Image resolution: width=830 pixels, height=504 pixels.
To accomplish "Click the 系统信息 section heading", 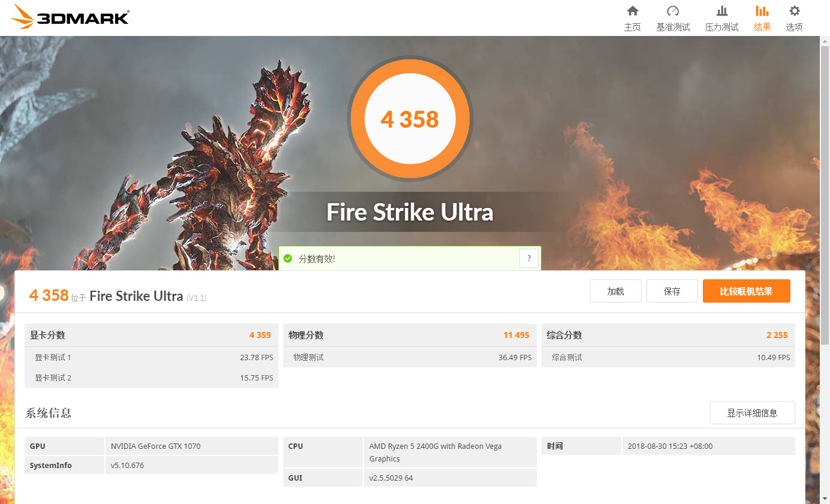I will click(x=49, y=413).
